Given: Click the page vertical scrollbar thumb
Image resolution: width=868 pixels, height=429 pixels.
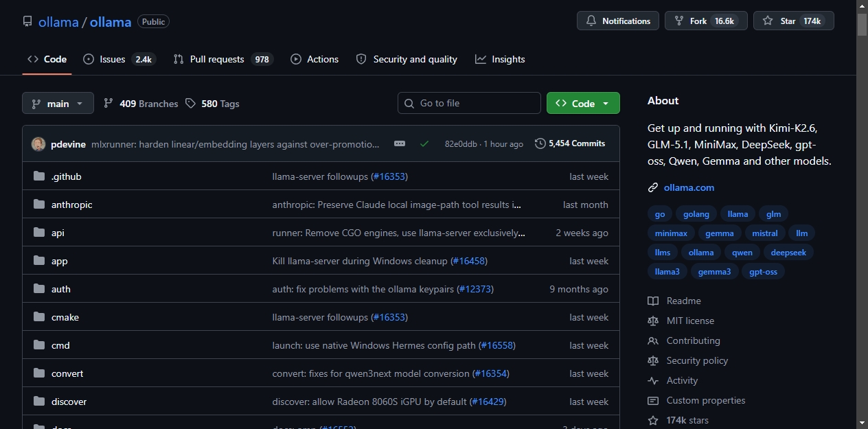Looking at the screenshot, I should pyautogui.click(x=862, y=24).
